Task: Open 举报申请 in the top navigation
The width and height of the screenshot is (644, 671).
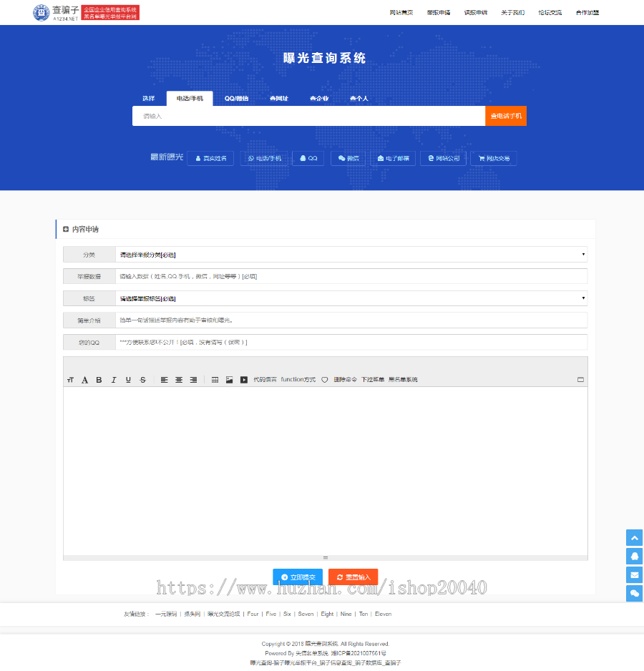Action: 439,12
